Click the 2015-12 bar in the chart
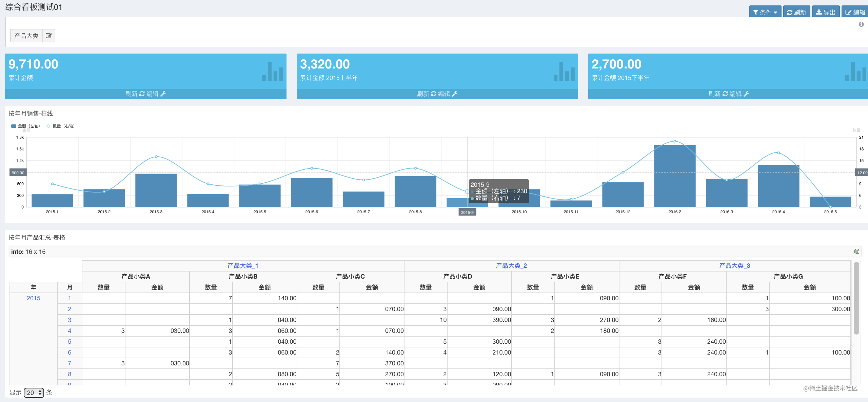This screenshot has width=868, height=402. tap(623, 195)
